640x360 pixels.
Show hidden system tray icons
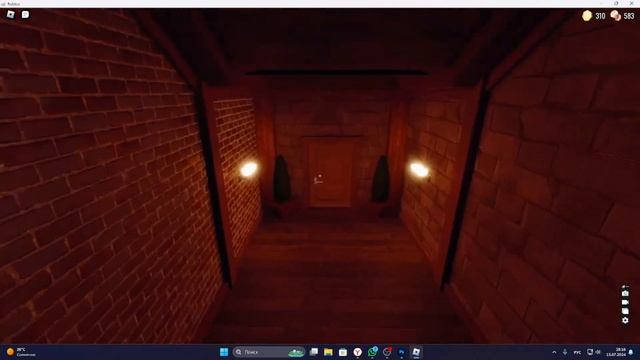554,352
